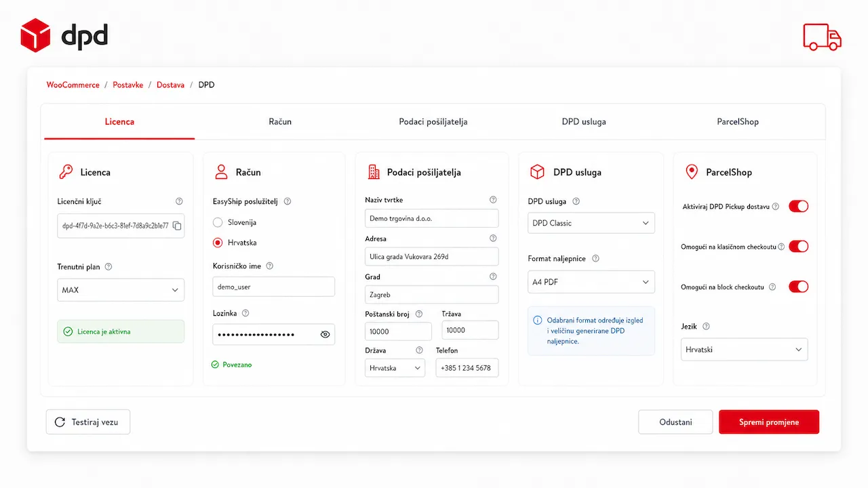Click the package box icon for DPD usluga
The width and height of the screenshot is (868, 488).
pos(537,172)
